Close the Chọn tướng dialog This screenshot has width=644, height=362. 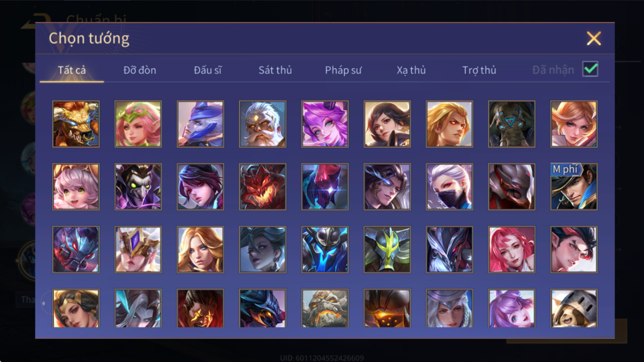click(594, 39)
